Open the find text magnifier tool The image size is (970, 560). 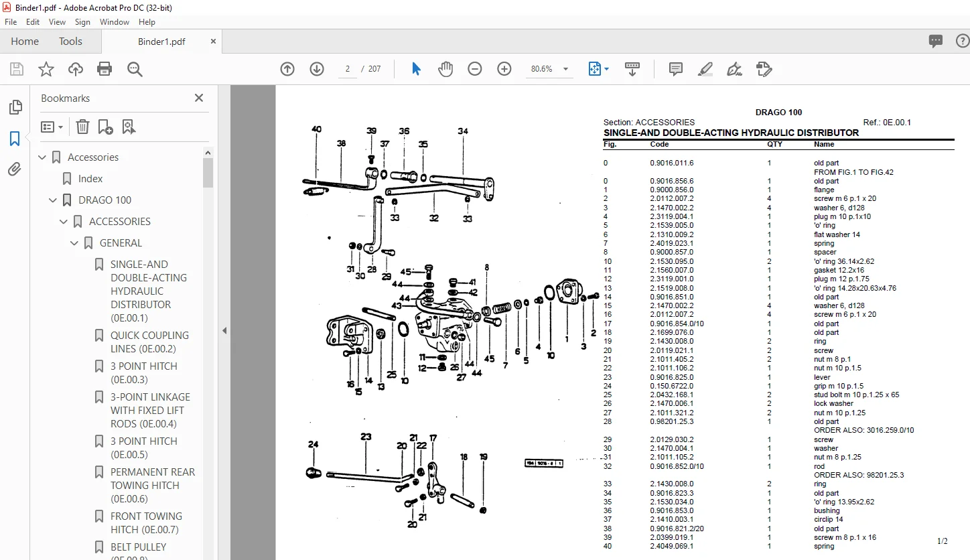(135, 69)
